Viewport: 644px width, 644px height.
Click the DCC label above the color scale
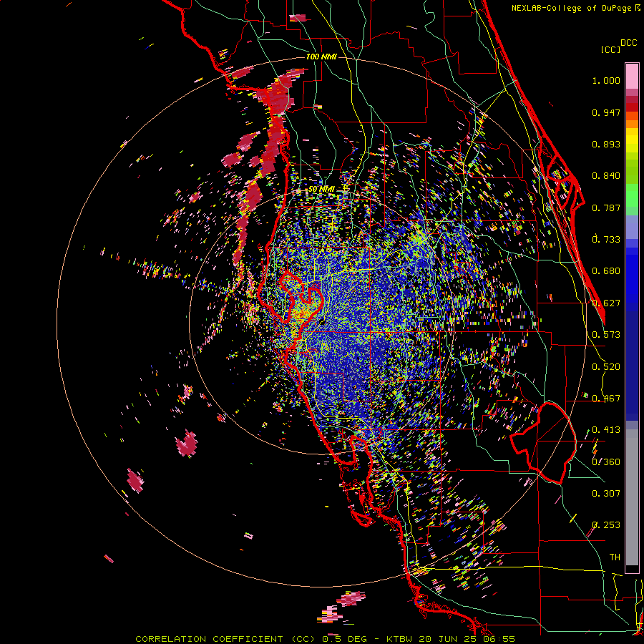628,43
